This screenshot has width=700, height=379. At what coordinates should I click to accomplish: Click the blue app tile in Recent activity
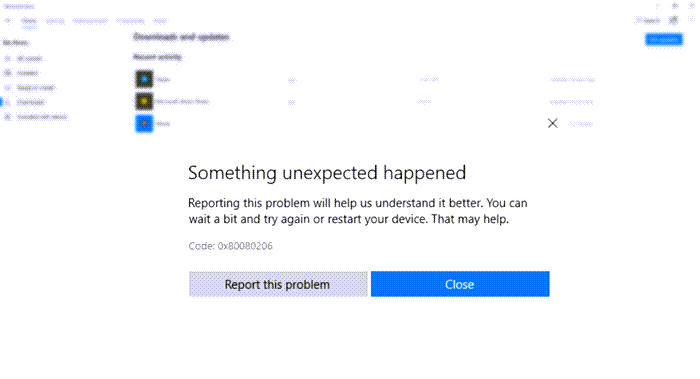(144, 124)
